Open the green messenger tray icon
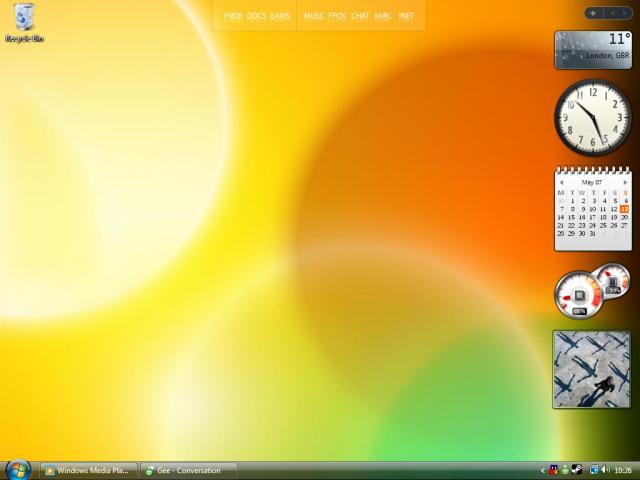The image size is (640, 480). [565, 470]
